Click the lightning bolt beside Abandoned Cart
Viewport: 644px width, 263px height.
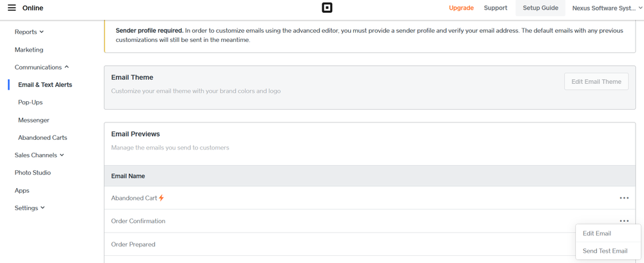[x=161, y=198]
